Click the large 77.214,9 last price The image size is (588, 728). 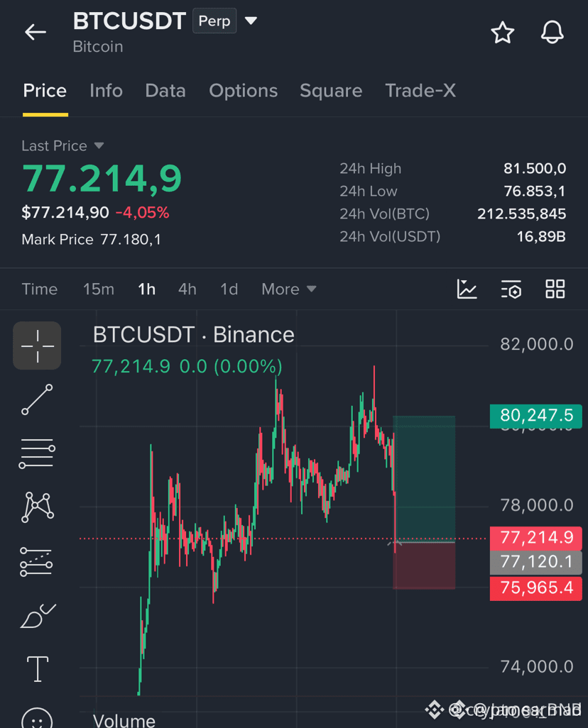tap(102, 179)
